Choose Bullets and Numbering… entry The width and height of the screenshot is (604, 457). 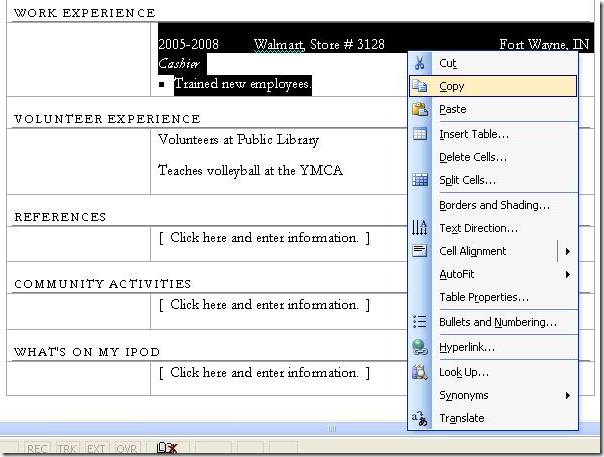click(x=493, y=322)
